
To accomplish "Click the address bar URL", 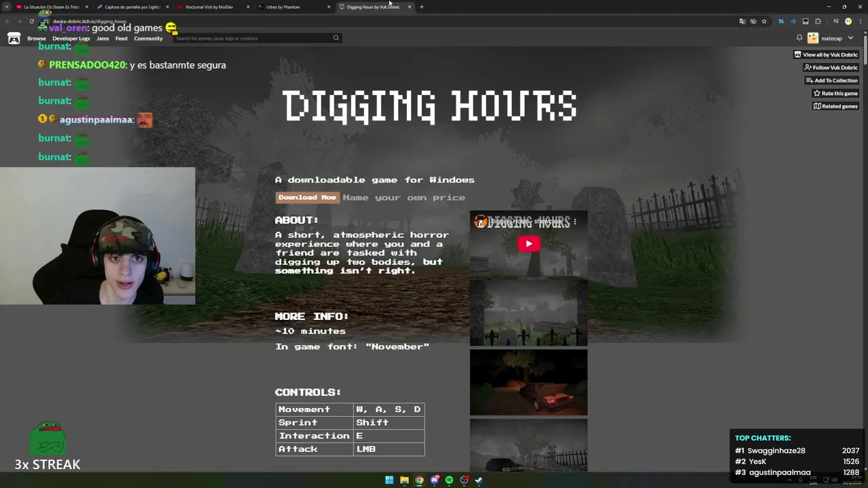I will coord(90,21).
